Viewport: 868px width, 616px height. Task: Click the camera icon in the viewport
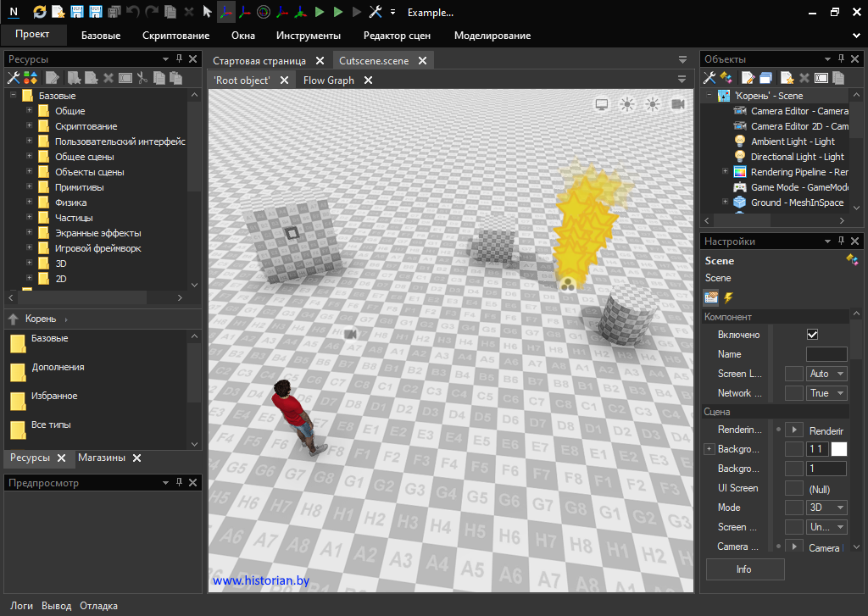click(678, 103)
